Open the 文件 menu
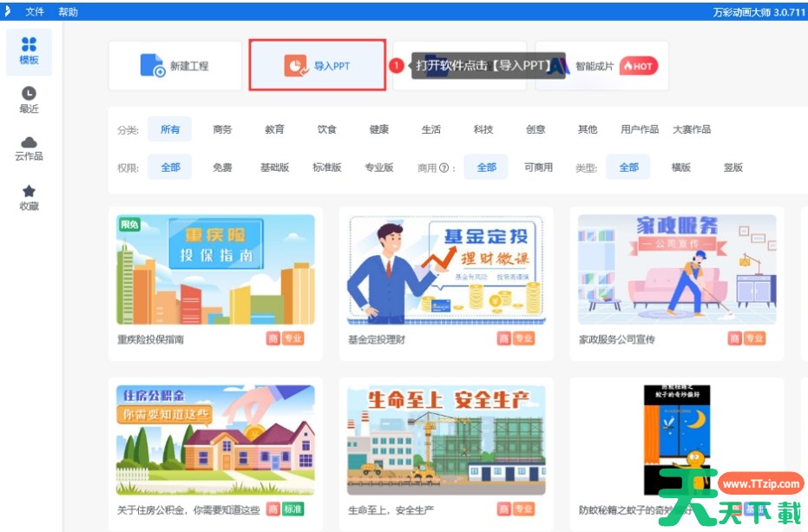 (35, 11)
